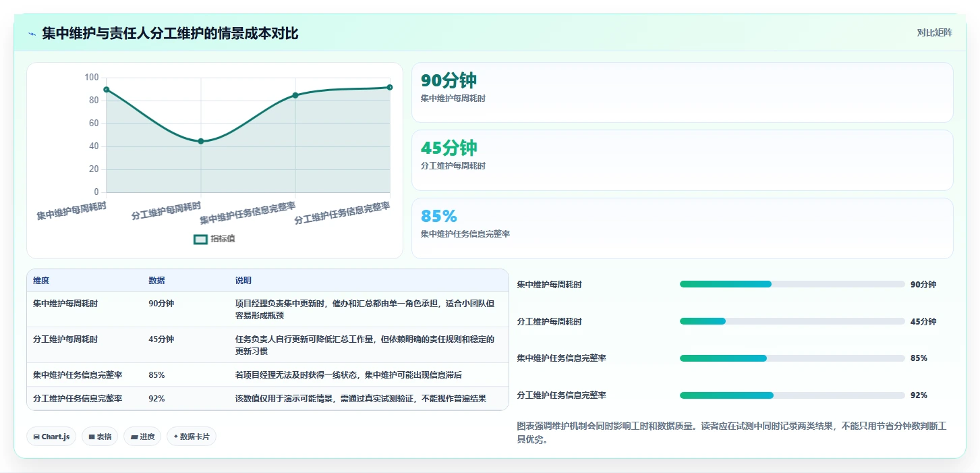The height and width of the screenshot is (473, 980).
Task: Select the 进度 tag chip
Action: point(142,437)
